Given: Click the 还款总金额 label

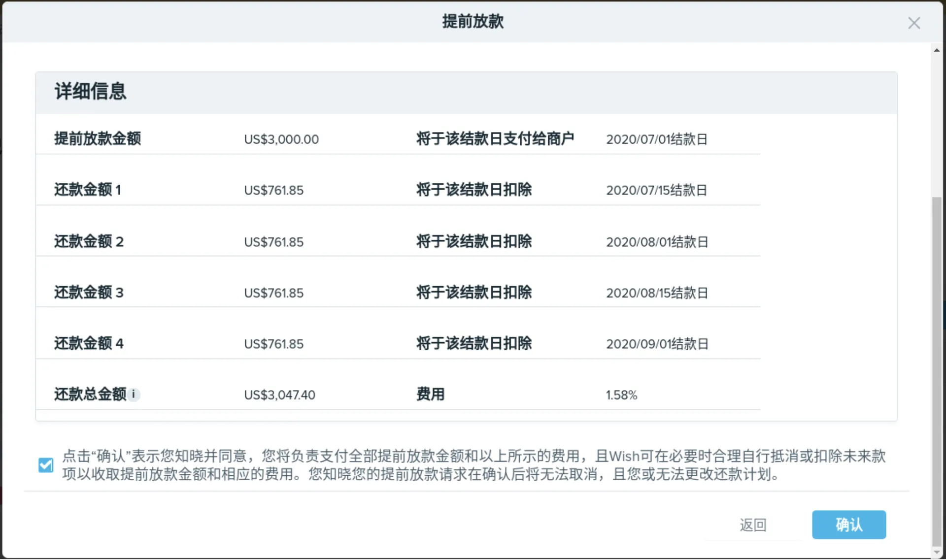Looking at the screenshot, I should [90, 394].
